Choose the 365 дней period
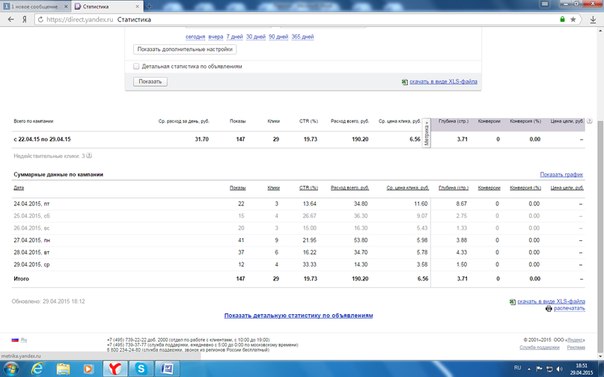This screenshot has height=377, width=604. click(303, 37)
